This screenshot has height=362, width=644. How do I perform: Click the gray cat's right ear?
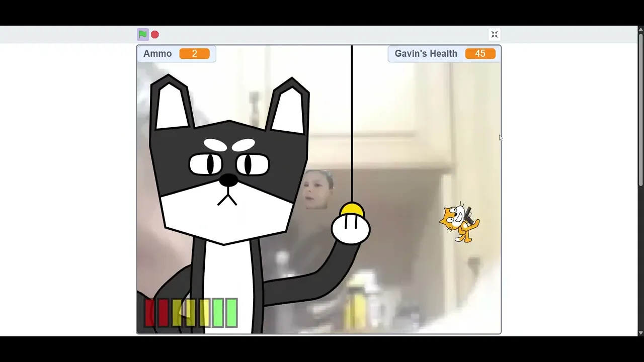288,106
